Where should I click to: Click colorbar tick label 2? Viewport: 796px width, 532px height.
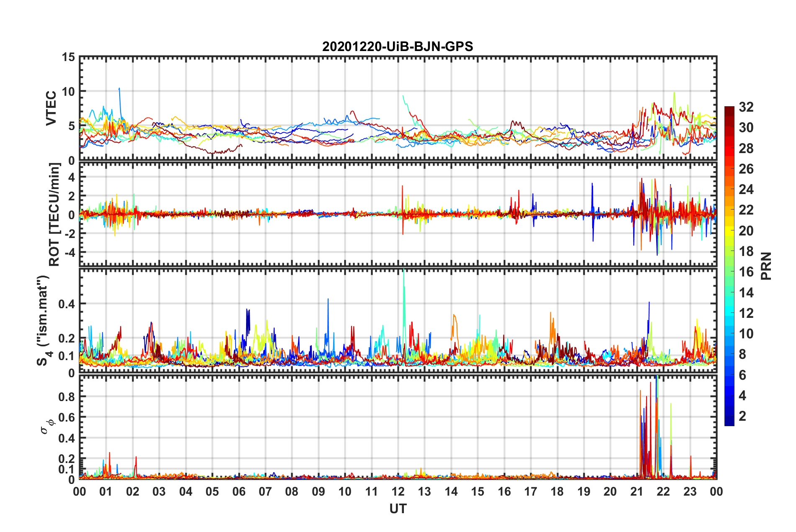(742, 416)
